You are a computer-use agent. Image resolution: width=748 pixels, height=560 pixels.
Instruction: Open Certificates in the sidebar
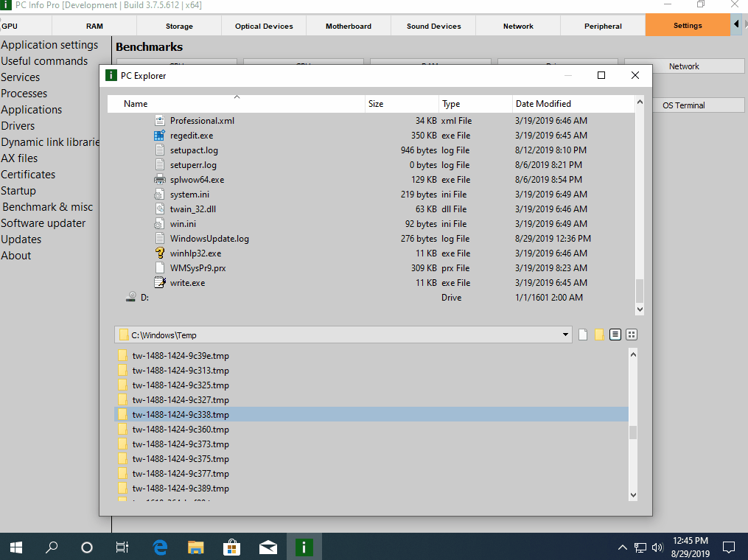pos(28,175)
